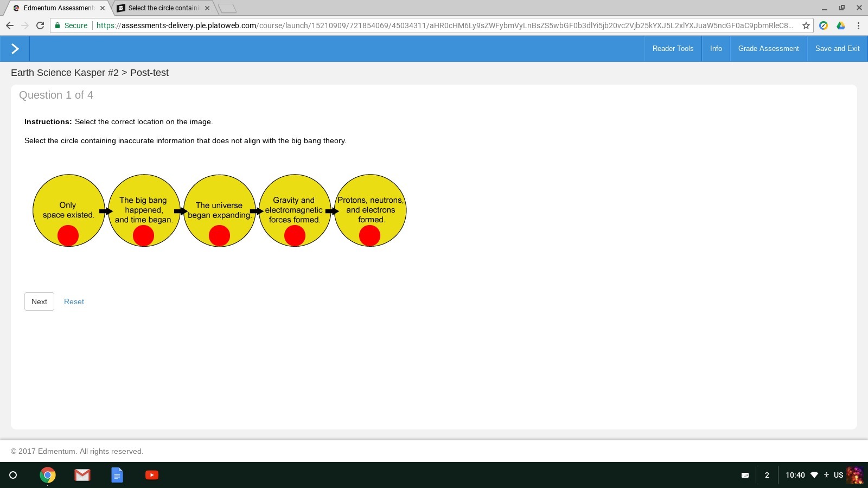This screenshot has height=488, width=868.
Task: Open a new browser tab
Action: point(227,8)
